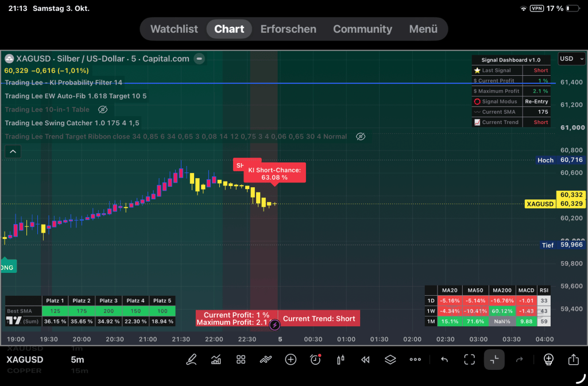Viewport: 588px width, 386px height.
Task: Open the alert clock icon
Action: click(x=315, y=360)
